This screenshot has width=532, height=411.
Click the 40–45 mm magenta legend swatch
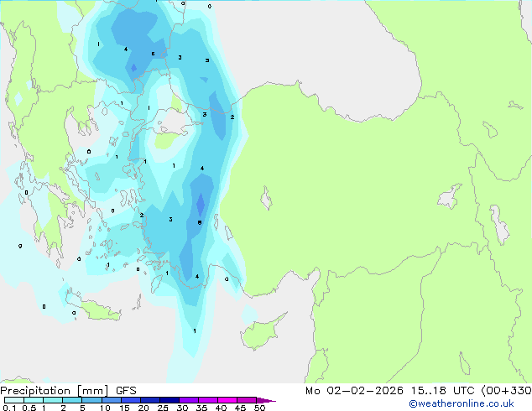pos(227,400)
